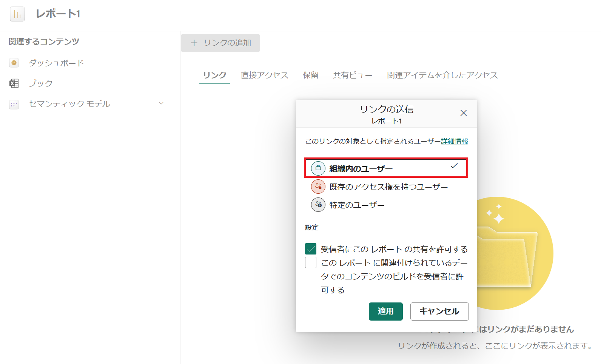Click the plus icon in リンクの追加
This screenshot has width=601, height=364.
194,43
